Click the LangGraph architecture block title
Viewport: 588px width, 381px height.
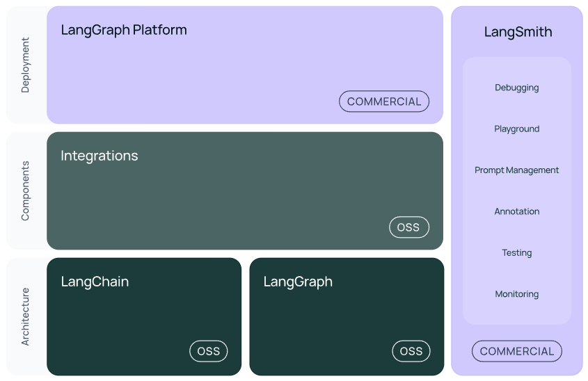[298, 282]
